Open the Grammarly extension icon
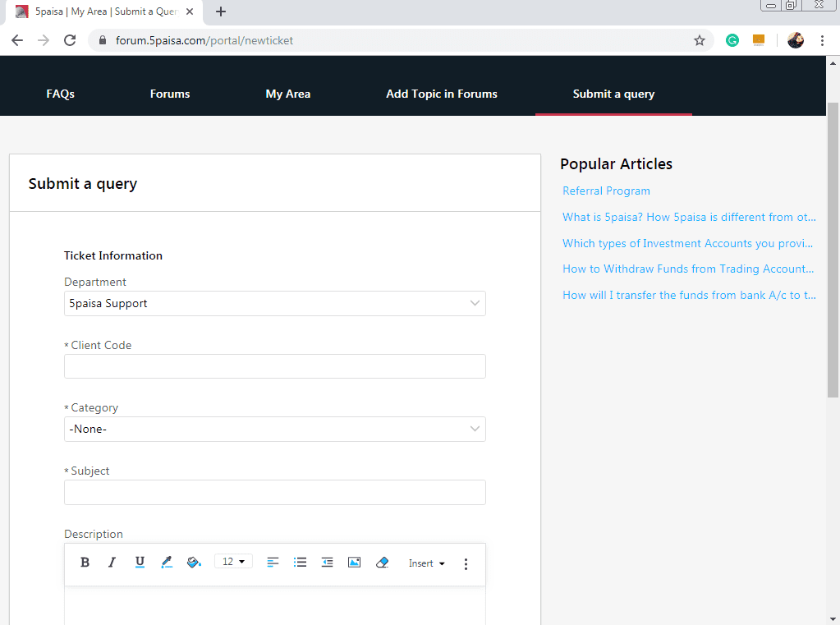The height and width of the screenshot is (625, 840). pyautogui.click(x=732, y=40)
